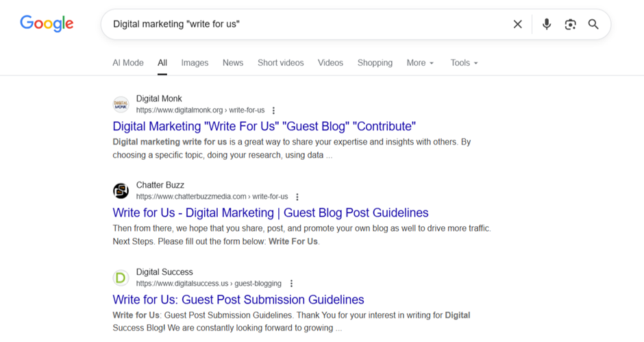Open options menu for Digital Success result
The width and height of the screenshot is (644, 342).
(x=291, y=284)
